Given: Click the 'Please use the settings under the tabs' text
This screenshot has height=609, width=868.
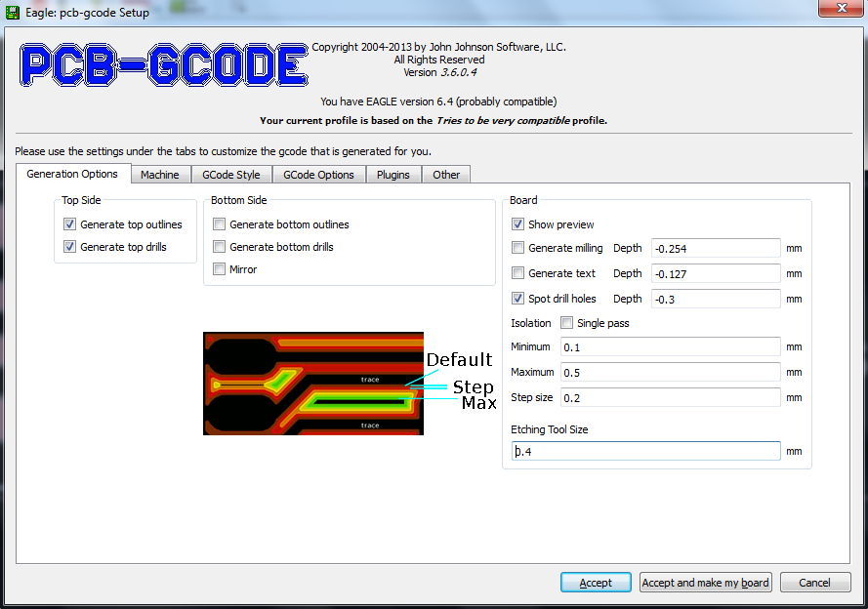Looking at the screenshot, I should click(x=223, y=151).
